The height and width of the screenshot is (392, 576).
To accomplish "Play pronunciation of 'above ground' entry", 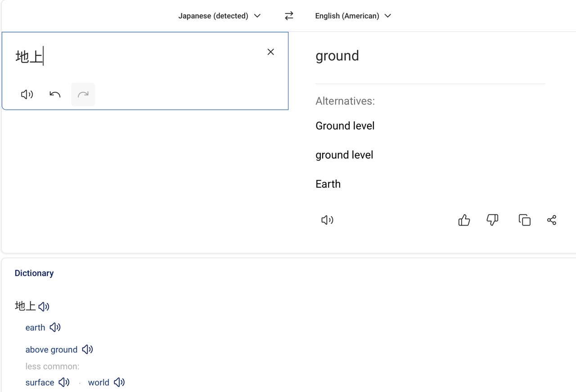I will [87, 349].
